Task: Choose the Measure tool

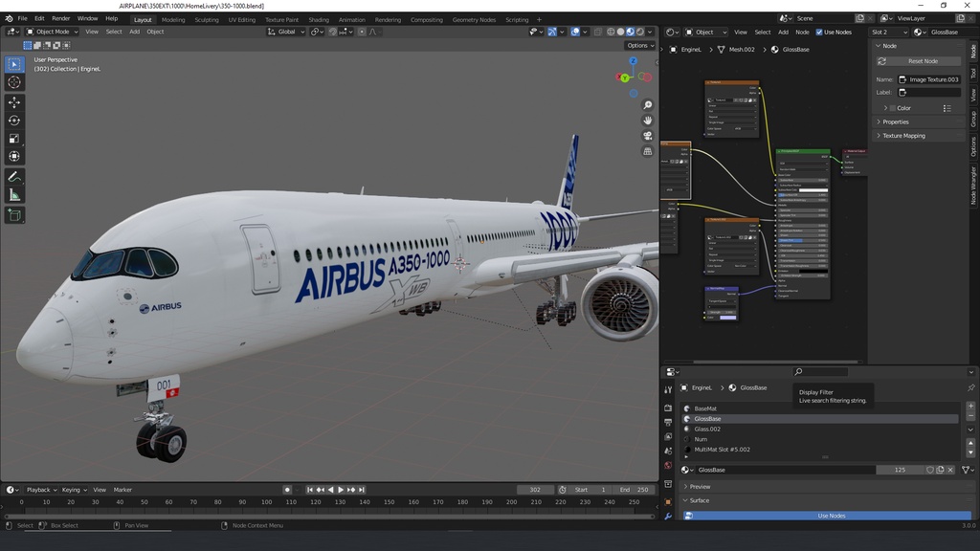Action: click(14, 194)
